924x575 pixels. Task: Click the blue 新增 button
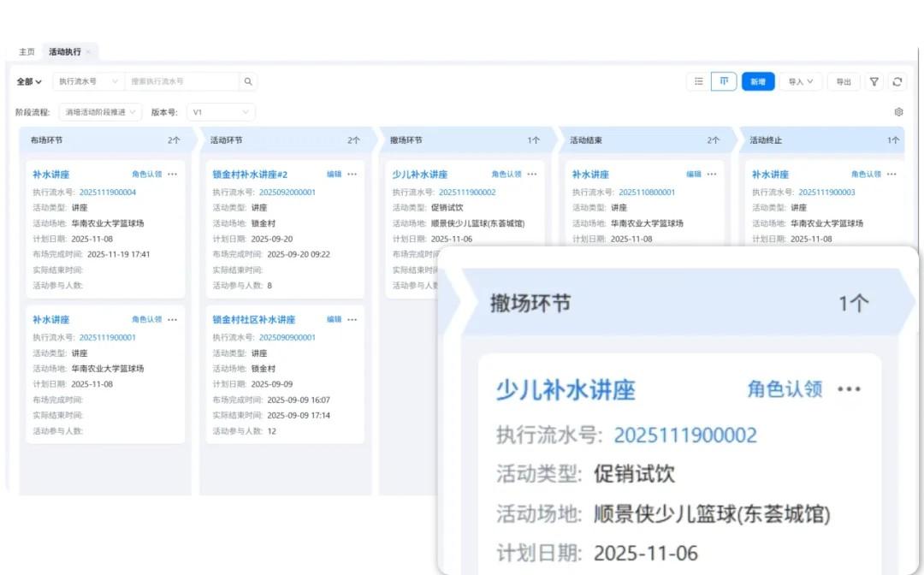(x=758, y=81)
